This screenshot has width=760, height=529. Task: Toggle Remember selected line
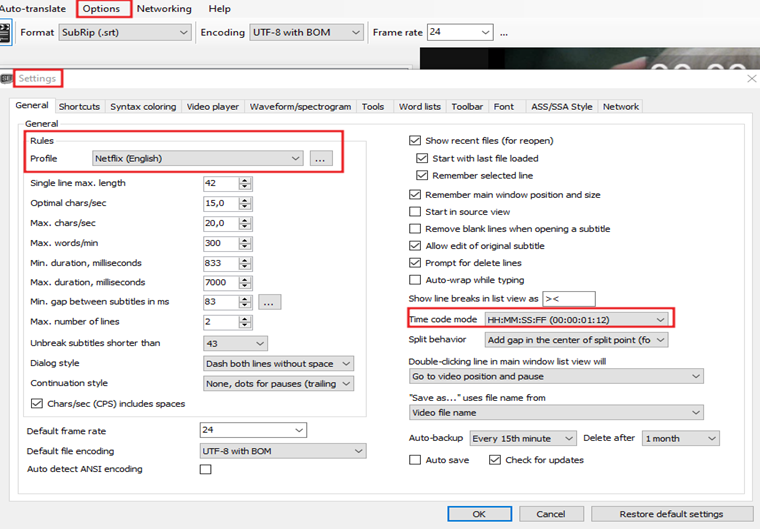point(422,175)
